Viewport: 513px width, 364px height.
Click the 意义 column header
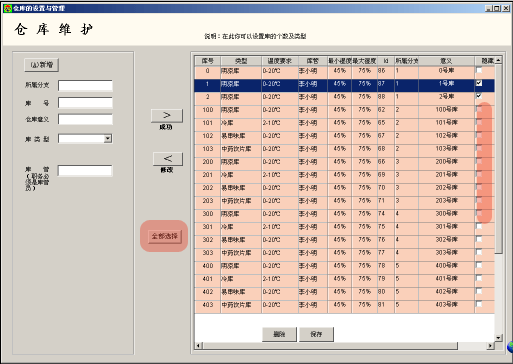click(x=446, y=61)
